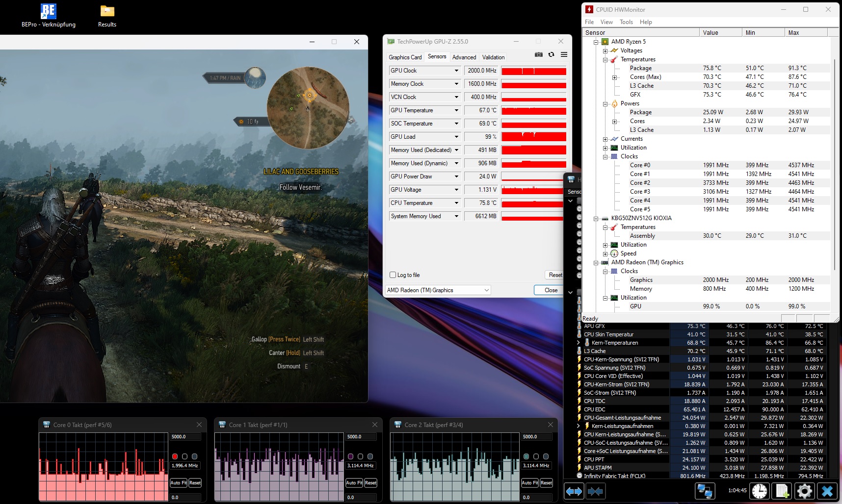Viewport: 842px width, 504px height.
Task: Click Reset in Core 2 Takt graph
Action: pyautogui.click(x=546, y=483)
